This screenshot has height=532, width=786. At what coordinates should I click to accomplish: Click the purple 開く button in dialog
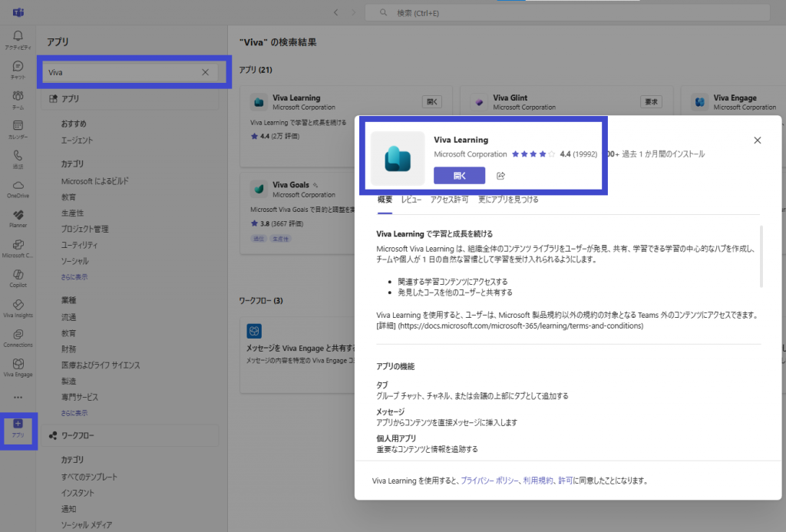point(459,176)
